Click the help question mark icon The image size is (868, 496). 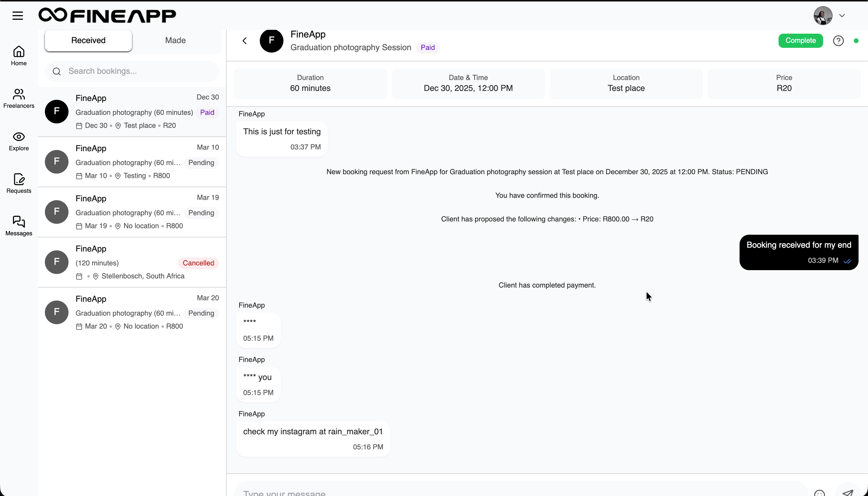click(838, 40)
